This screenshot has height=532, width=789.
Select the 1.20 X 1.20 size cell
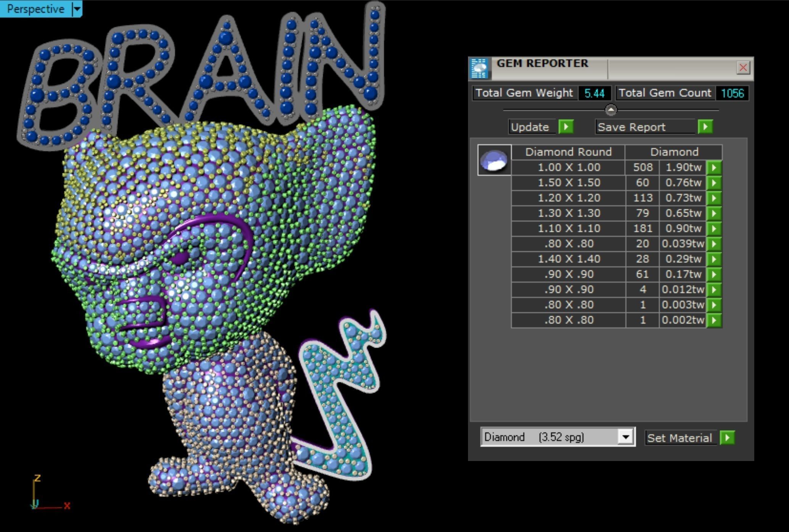(x=568, y=198)
